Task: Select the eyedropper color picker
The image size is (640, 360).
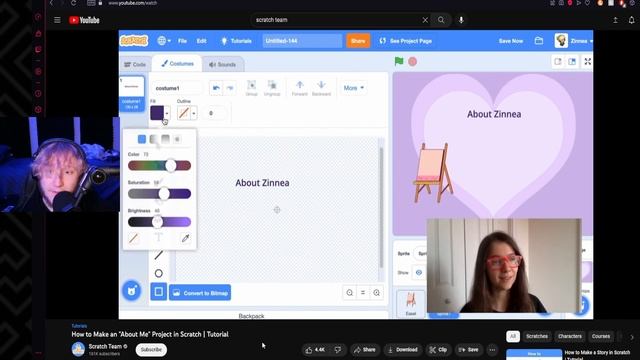Action: point(185,238)
